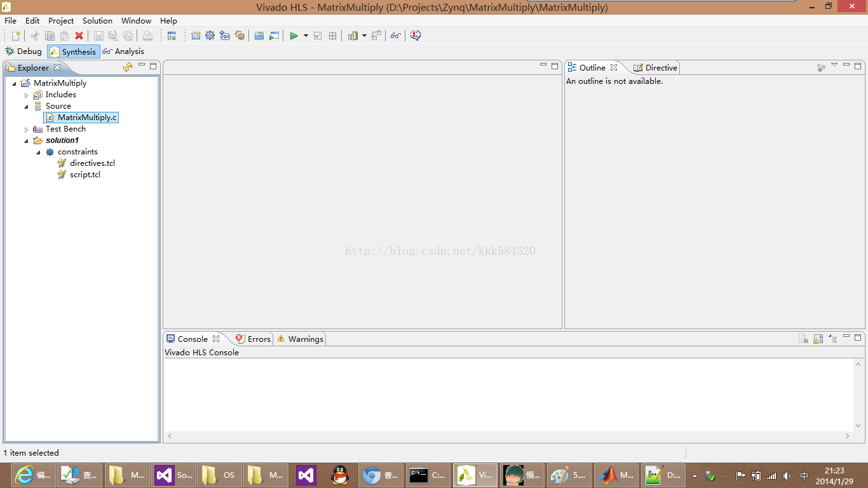Click the Console vertical scrollbar down arrow
The height and width of the screenshot is (488, 868).
click(859, 425)
